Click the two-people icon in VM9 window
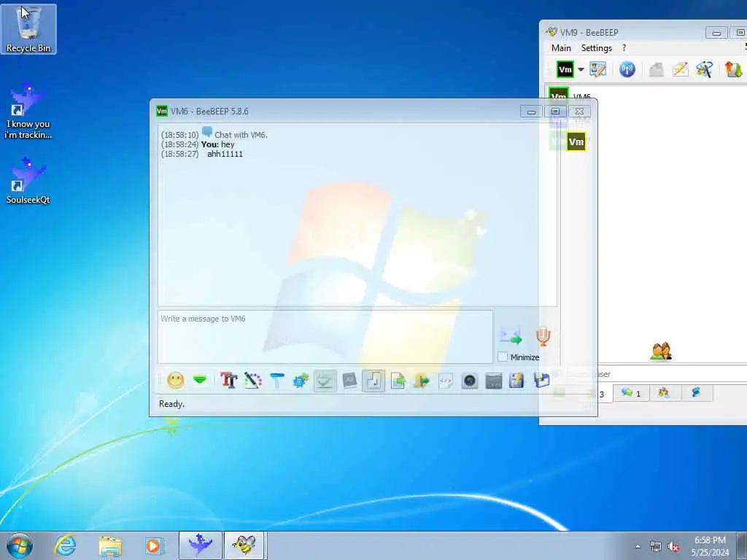 click(661, 351)
